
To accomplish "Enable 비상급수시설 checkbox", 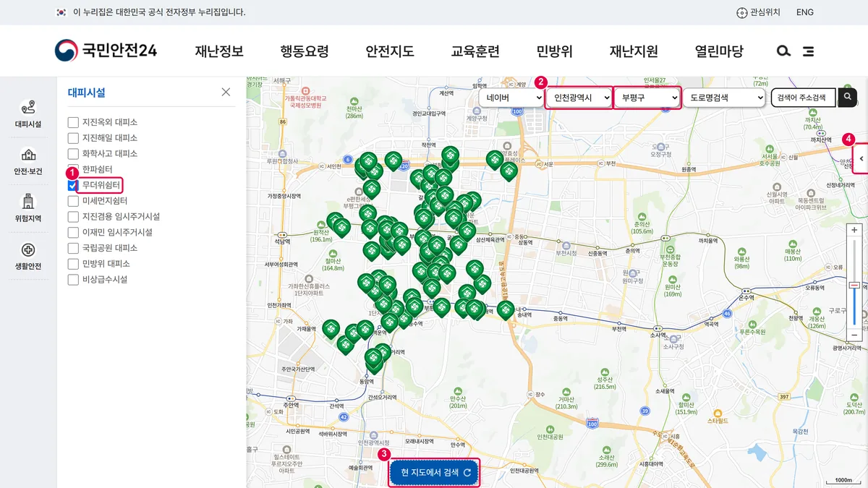I will click(73, 280).
